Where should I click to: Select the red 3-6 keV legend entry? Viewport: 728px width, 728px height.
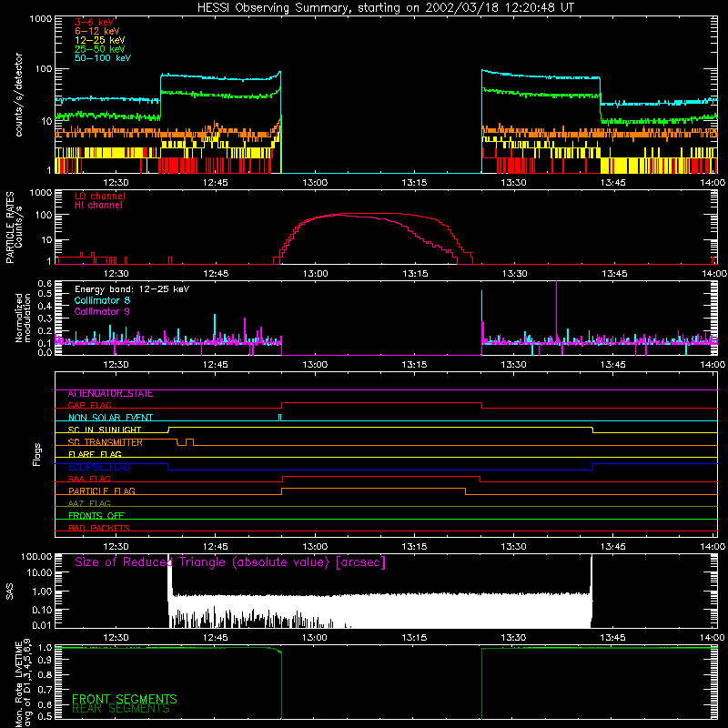95,22
